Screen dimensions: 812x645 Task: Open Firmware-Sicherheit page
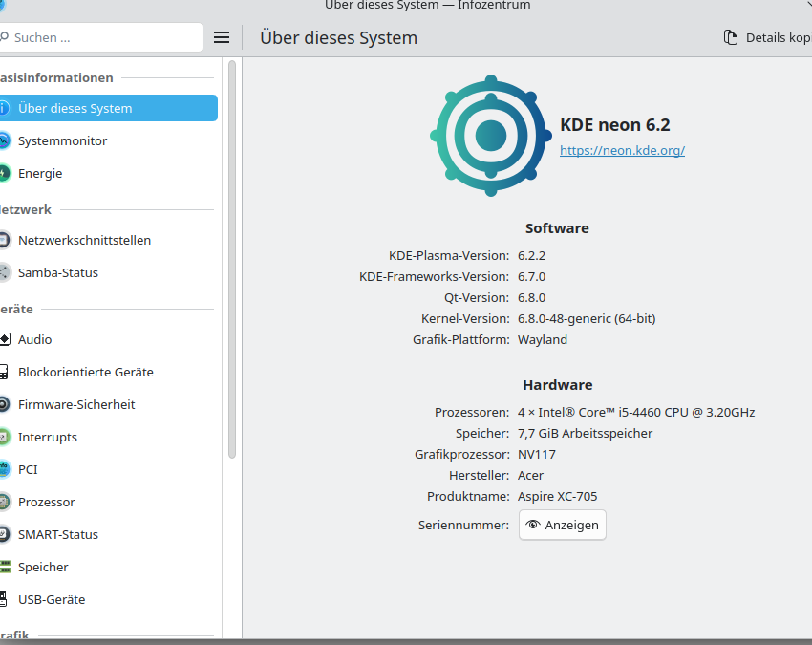pyautogui.click(x=107, y=404)
